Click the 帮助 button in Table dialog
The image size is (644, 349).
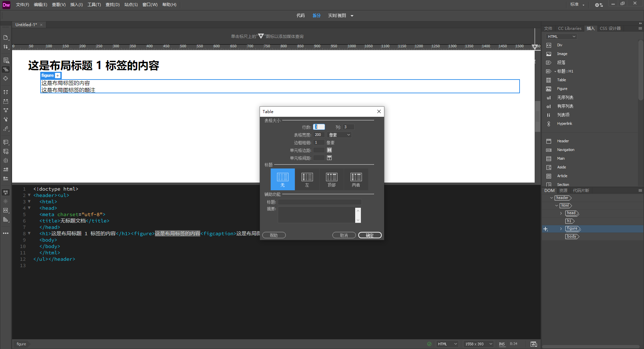click(x=274, y=235)
